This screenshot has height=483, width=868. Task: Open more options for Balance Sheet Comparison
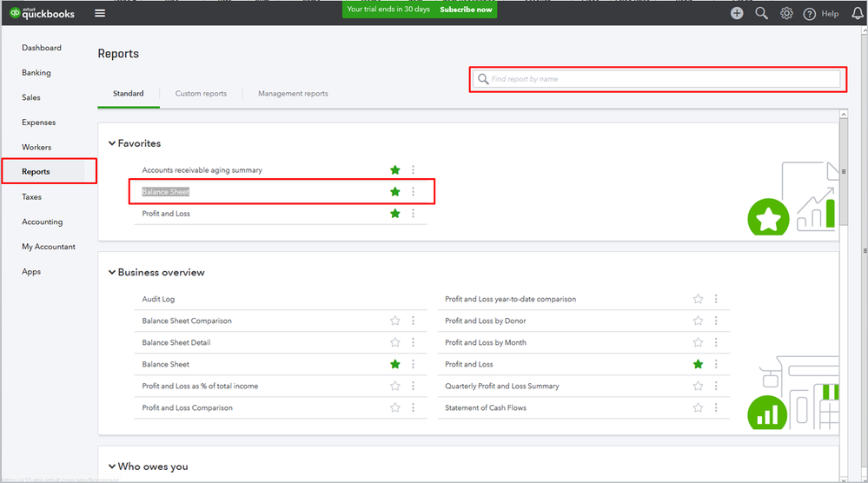tap(413, 321)
